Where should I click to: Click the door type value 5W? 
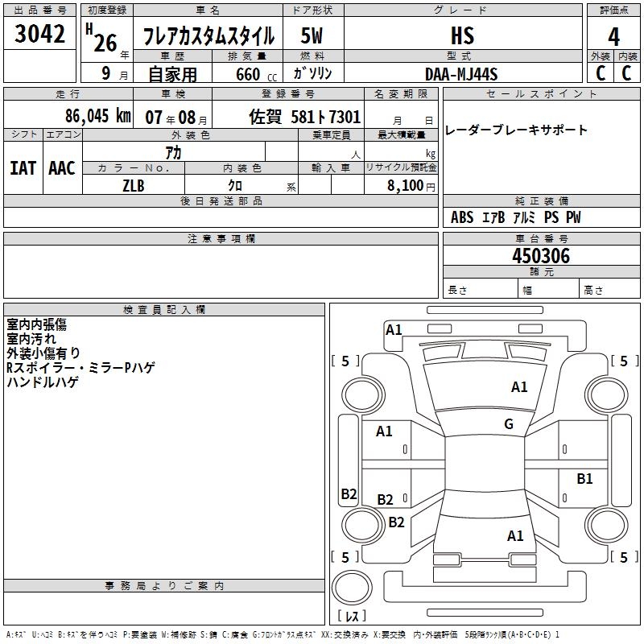(x=312, y=35)
